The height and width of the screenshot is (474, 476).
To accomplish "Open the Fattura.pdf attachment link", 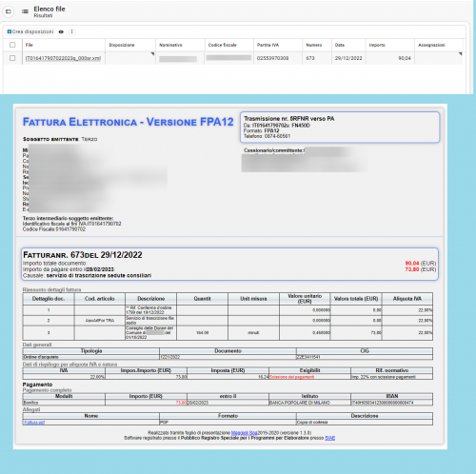I will 34,423.
